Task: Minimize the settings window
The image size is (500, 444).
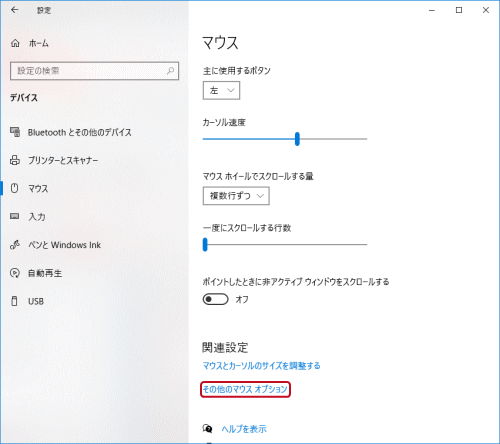Action: click(432, 10)
